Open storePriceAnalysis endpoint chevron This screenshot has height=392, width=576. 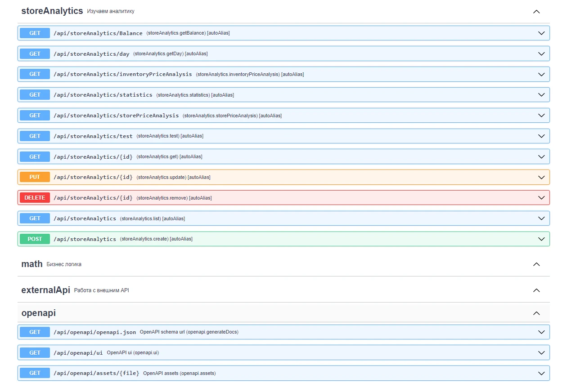[541, 116]
